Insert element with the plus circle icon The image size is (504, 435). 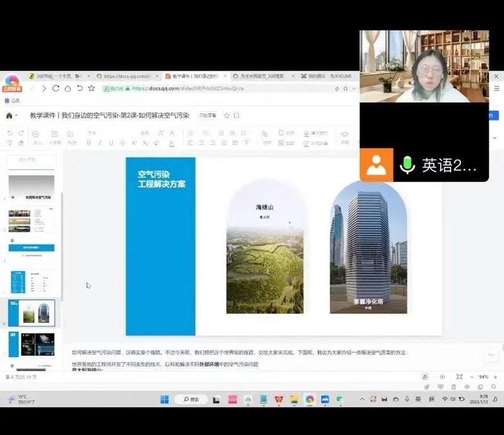pyautogui.click(x=35, y=134)
